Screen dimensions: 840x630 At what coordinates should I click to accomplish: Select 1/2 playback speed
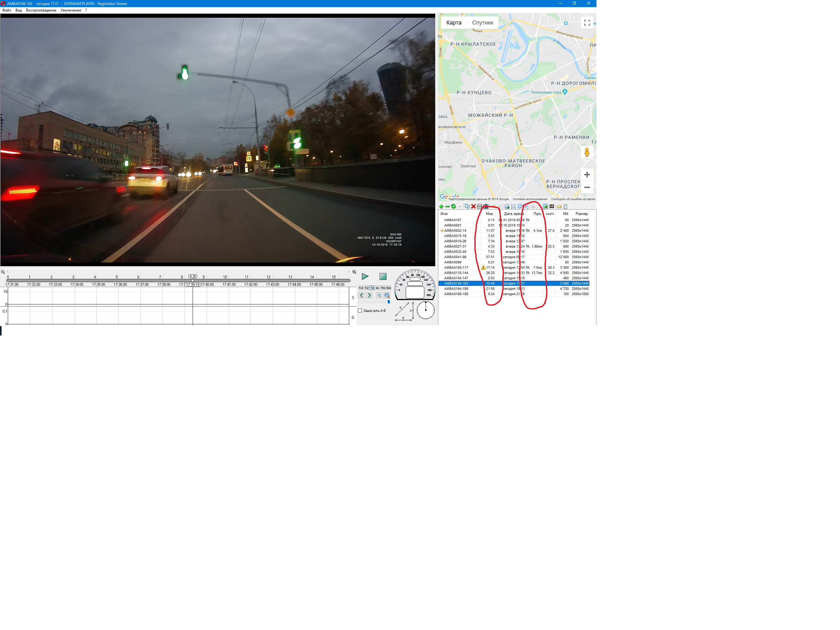click(366, 288)
